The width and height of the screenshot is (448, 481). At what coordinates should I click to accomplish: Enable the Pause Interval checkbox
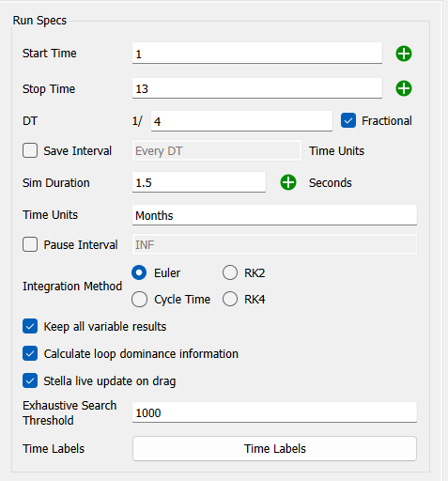tap(30, 244)
